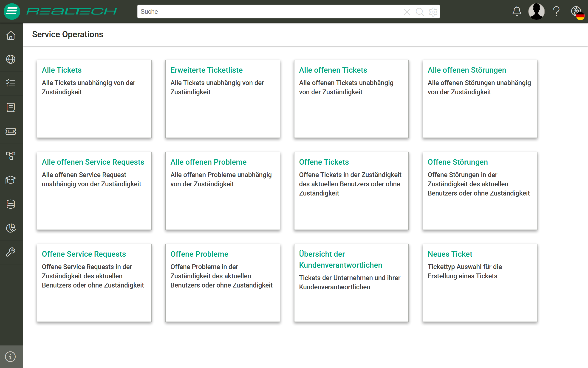Open the database icon in sidebar
Screen dimensions: 588x368
coord(11,204)
